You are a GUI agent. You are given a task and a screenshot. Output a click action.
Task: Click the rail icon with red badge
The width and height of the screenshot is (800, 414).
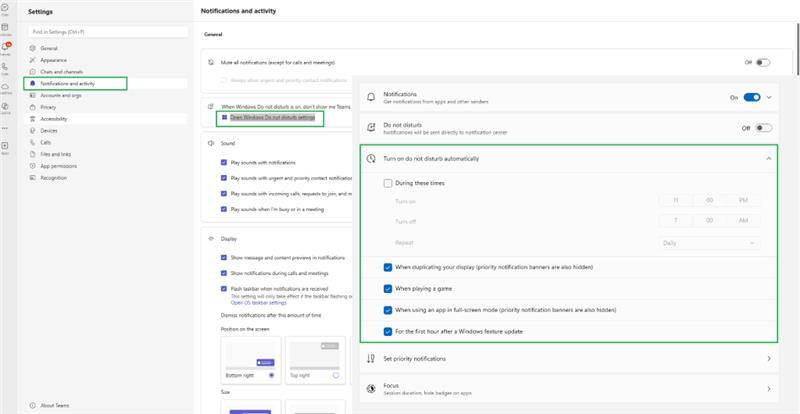6,47
